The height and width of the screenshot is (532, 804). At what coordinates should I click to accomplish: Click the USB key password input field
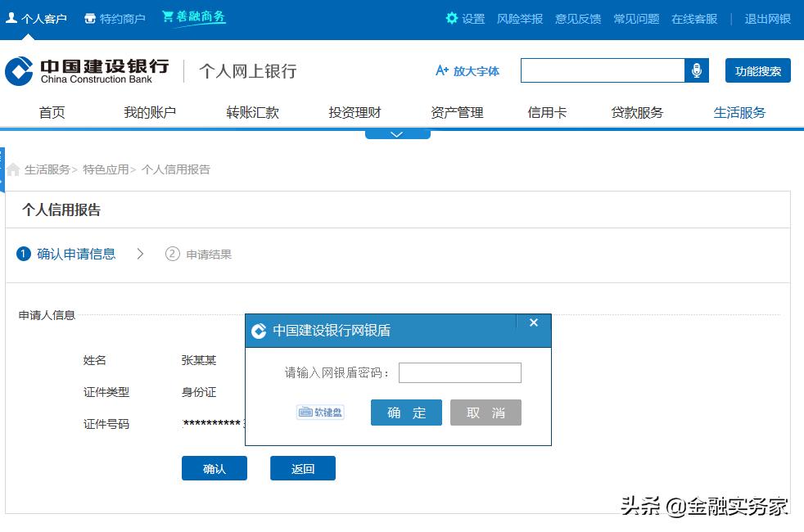[459, 372]
